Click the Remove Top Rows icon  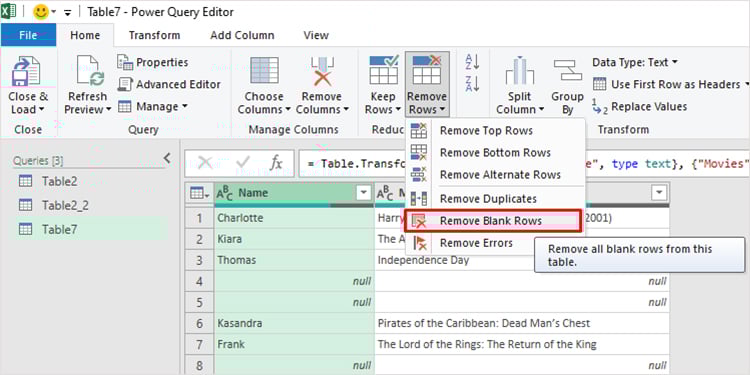click(x=419, y=131)
